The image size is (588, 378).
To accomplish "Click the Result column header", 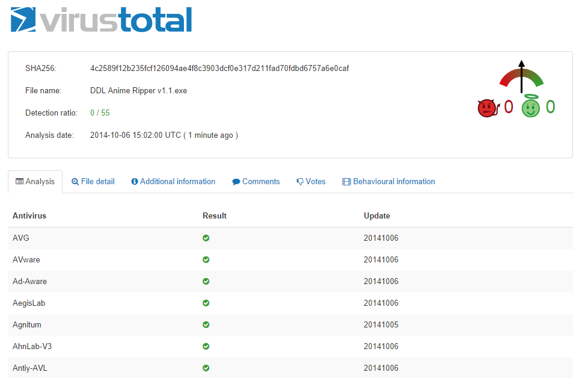I will tap(215, 216).
